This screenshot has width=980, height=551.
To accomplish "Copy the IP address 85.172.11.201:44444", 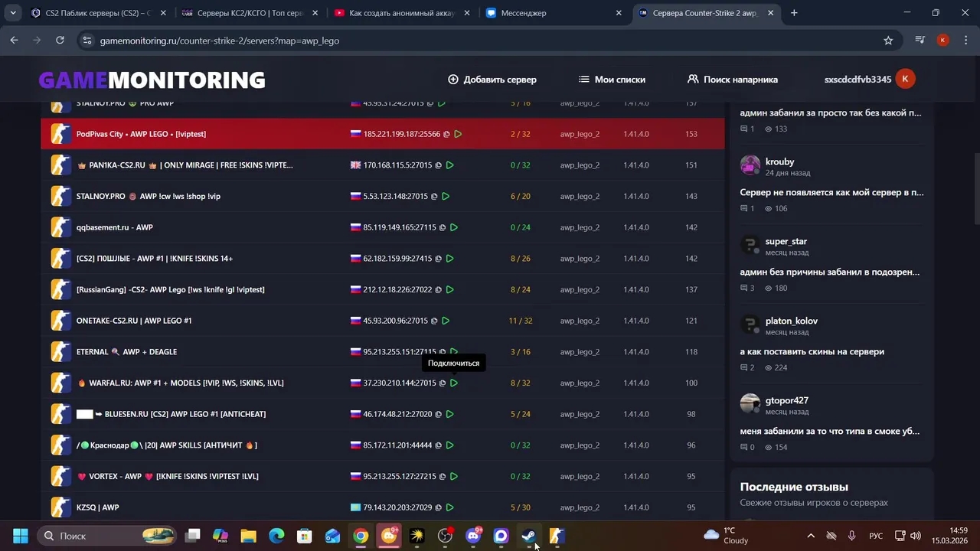I will click(438, 445).
